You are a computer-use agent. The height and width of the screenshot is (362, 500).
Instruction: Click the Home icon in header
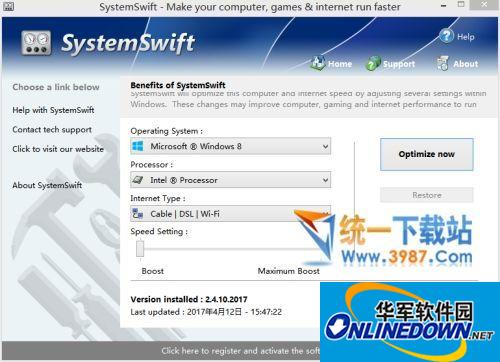point(318,63)
